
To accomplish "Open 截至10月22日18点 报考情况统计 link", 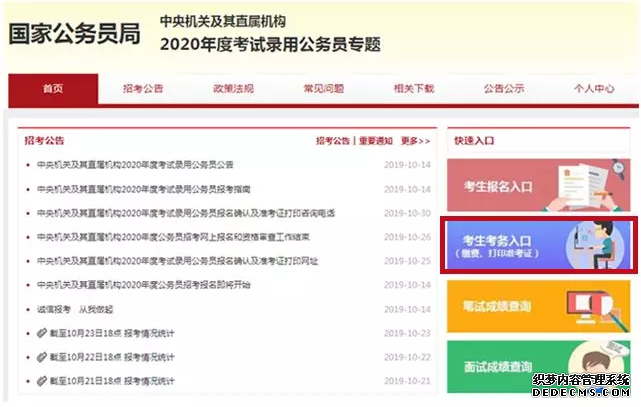I will 112,358.
